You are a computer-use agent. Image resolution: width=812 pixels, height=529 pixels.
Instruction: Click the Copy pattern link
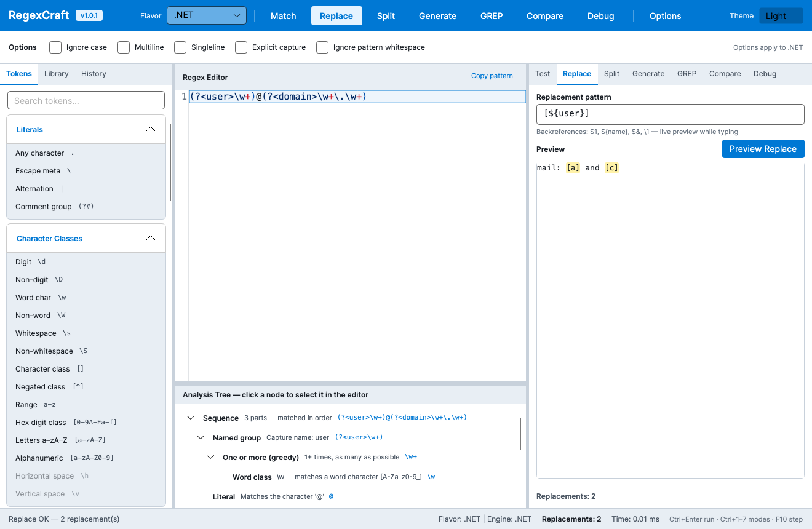tap(492, 76)
